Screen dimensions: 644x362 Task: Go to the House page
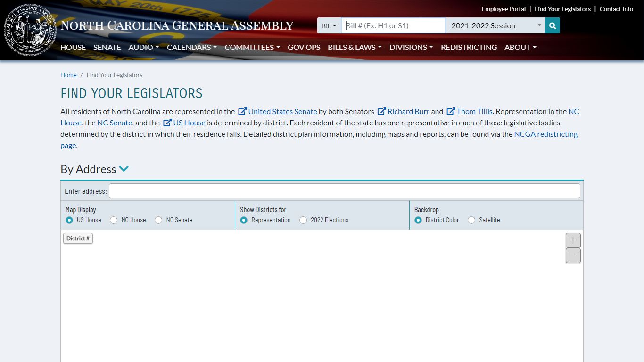click(x=73, y=47)
